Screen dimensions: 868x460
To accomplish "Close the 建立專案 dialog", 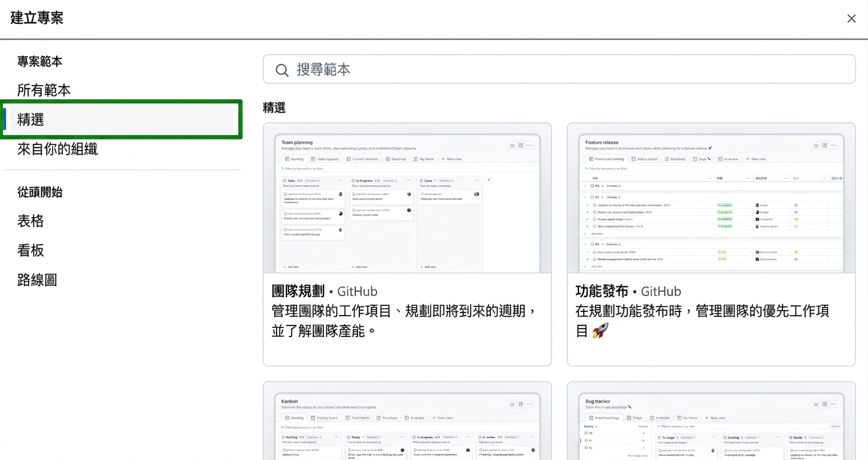I will pyautogui.click(x=851, y=19).
